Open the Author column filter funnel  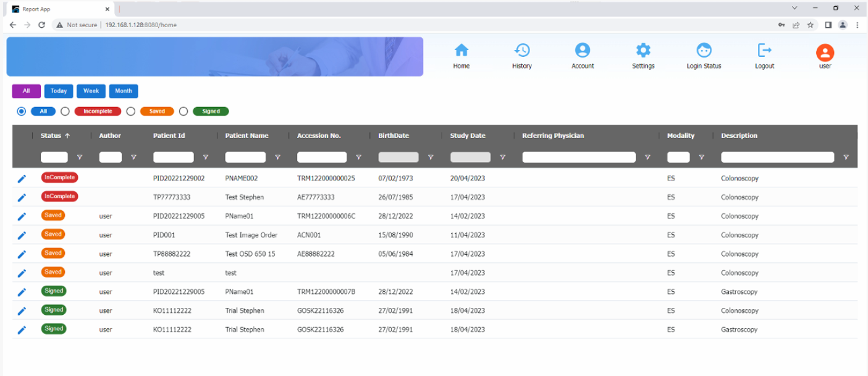click(133, 157)
